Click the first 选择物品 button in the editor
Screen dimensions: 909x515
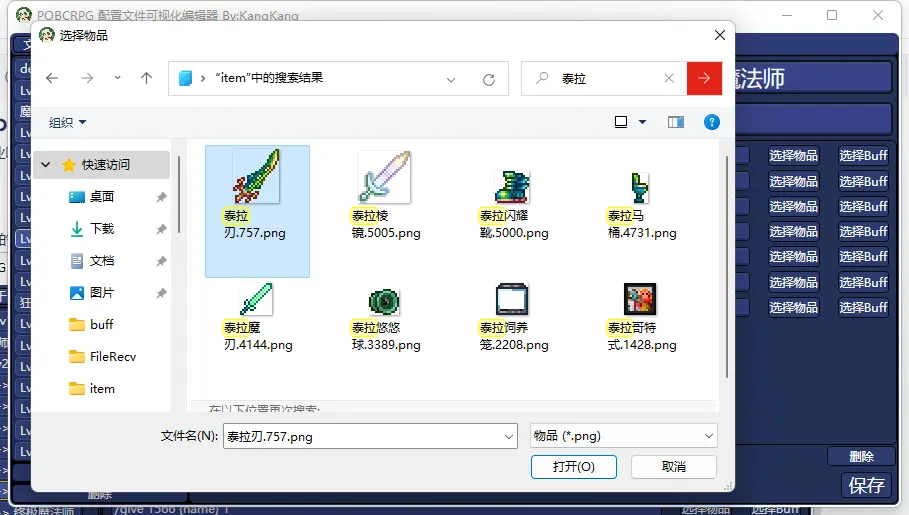point(793,155)
